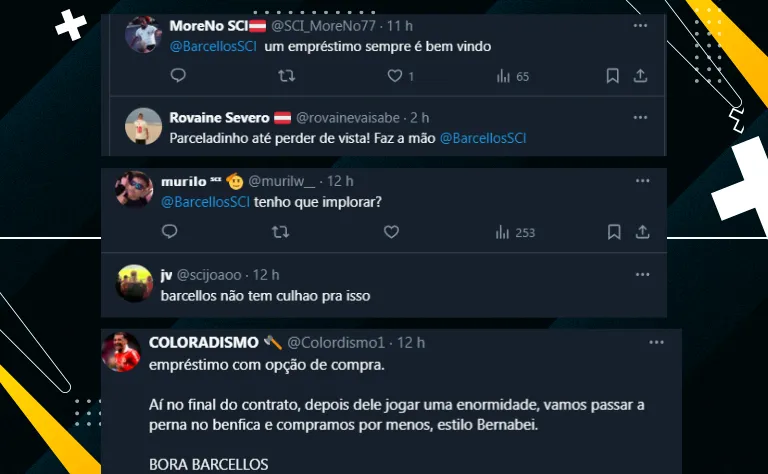Expand more options menu on COLORADISMO's tweet
The height and width of the screenshot is (474, 768).
(x=656, y=342)
